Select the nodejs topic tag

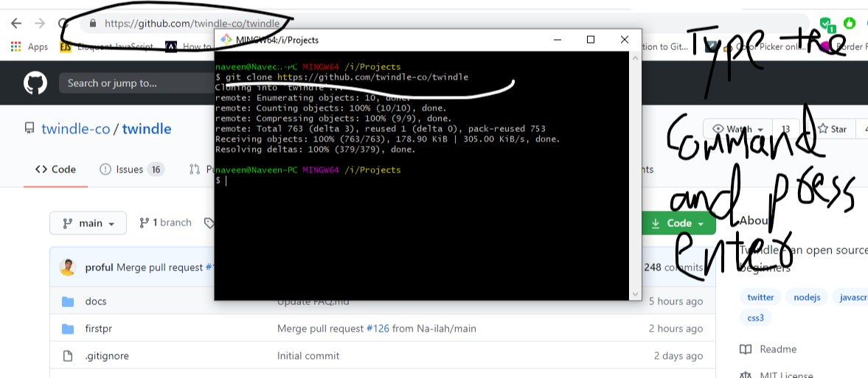point(807,297)
